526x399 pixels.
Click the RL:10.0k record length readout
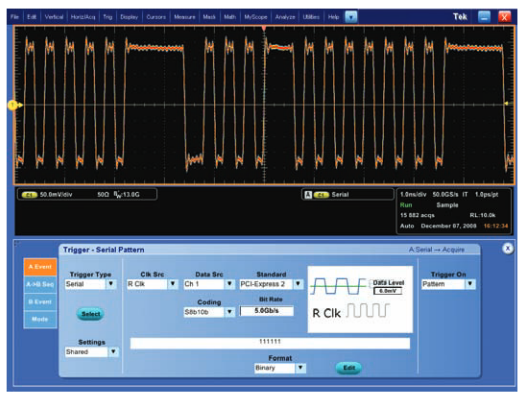[482, 215]
